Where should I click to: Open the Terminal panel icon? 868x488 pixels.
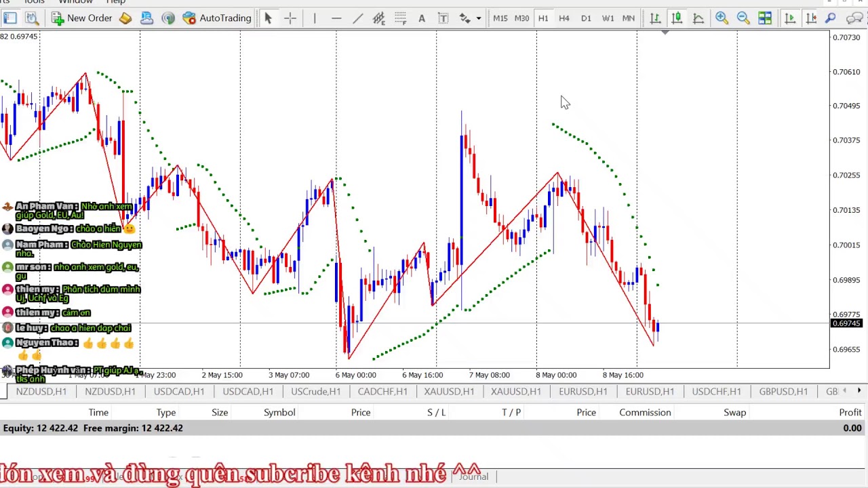(x=10, y=18)
